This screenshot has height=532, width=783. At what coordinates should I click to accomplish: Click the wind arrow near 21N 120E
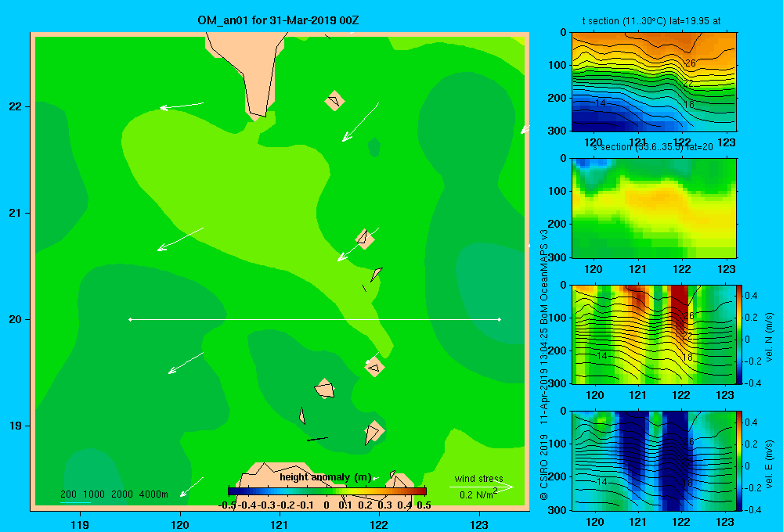pos(180,239)
